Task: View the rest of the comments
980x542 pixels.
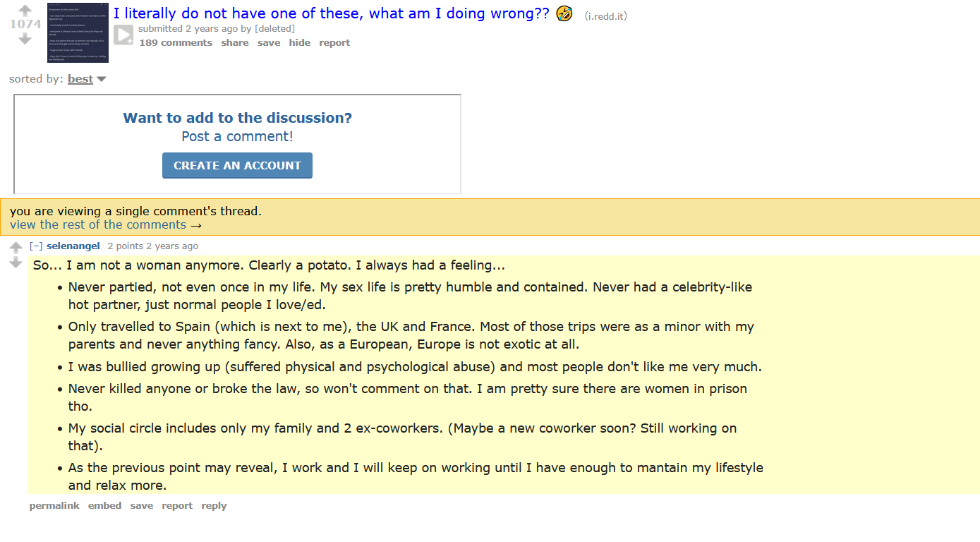Action: tap(106, 224)
